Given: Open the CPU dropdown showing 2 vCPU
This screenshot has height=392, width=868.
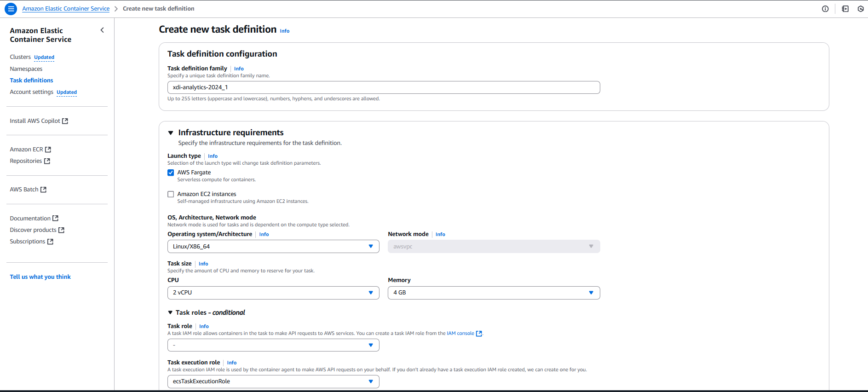Looking at the screenshot, I should [x=273, y=293].
